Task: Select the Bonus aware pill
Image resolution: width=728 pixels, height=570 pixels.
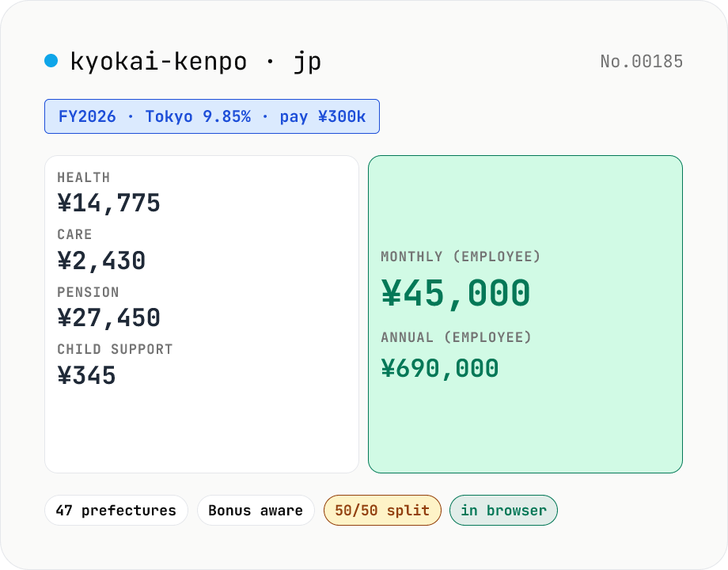Action: 256,510
